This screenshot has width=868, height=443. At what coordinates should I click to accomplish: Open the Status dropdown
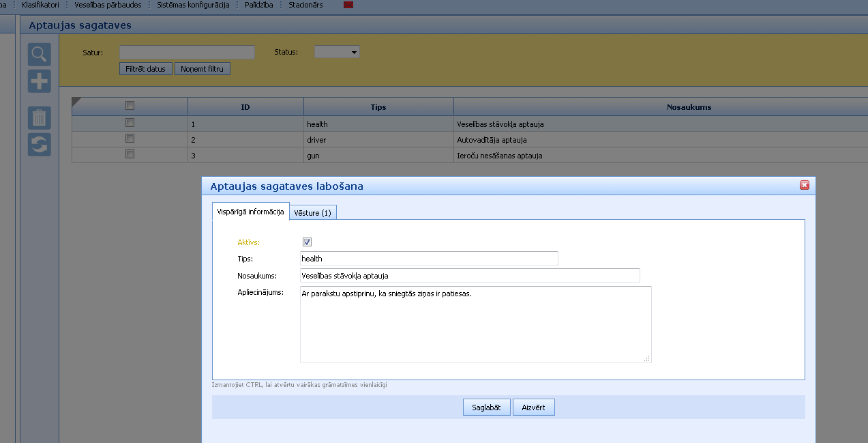tap(337, 52)
